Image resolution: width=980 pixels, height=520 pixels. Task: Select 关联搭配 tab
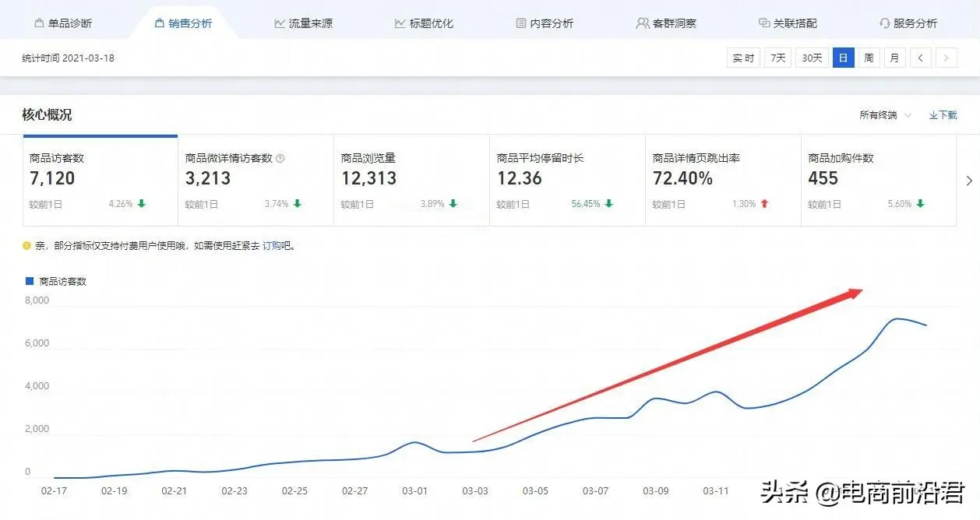point(788,23)
